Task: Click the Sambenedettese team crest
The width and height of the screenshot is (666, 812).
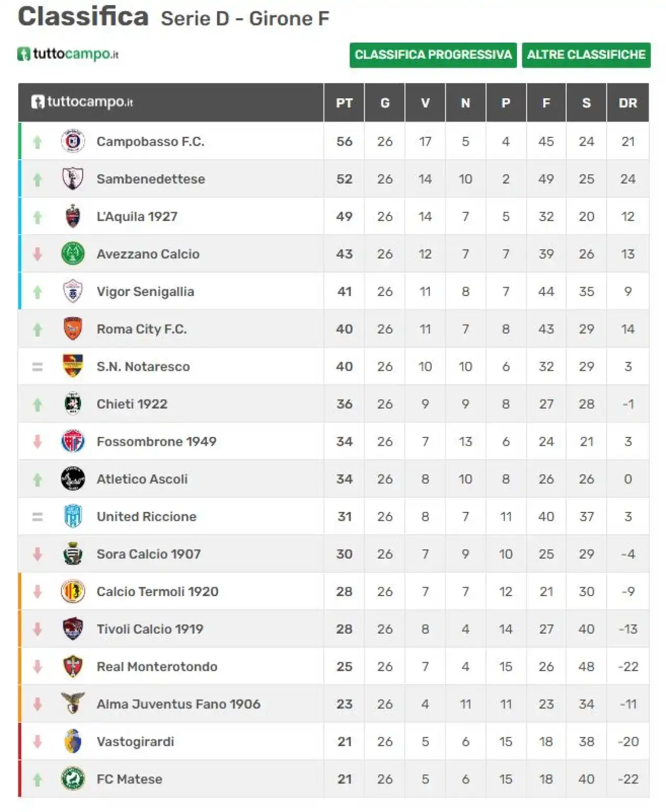Action: [x=73, y=178]
